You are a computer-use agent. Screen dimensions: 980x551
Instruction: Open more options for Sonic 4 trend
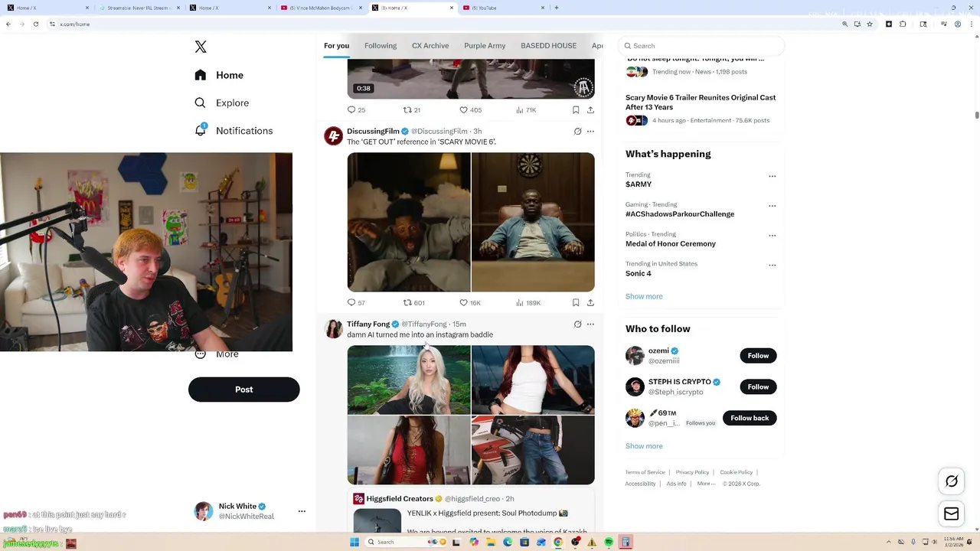[x=772, y=266]
